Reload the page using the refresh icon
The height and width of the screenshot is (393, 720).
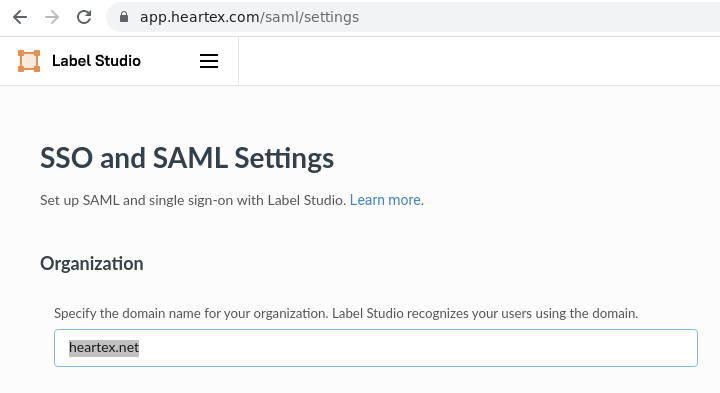[84, 17]
